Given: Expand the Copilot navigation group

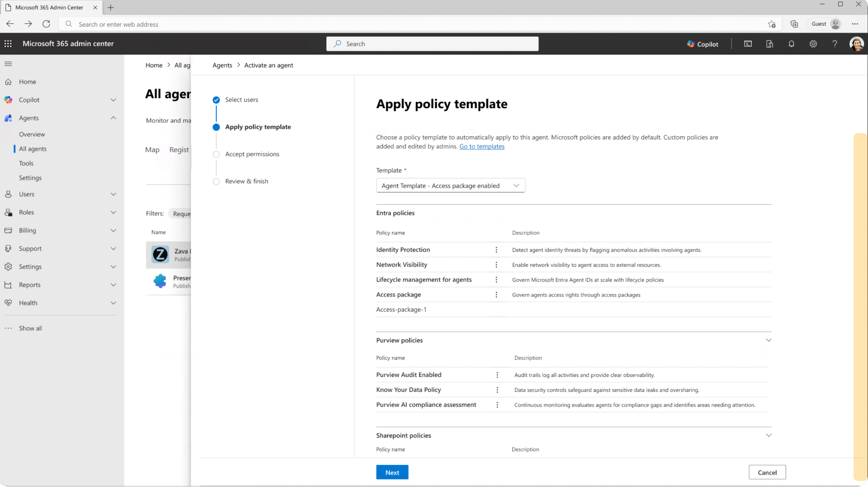Looking at the screenshot, I should 113,100.
